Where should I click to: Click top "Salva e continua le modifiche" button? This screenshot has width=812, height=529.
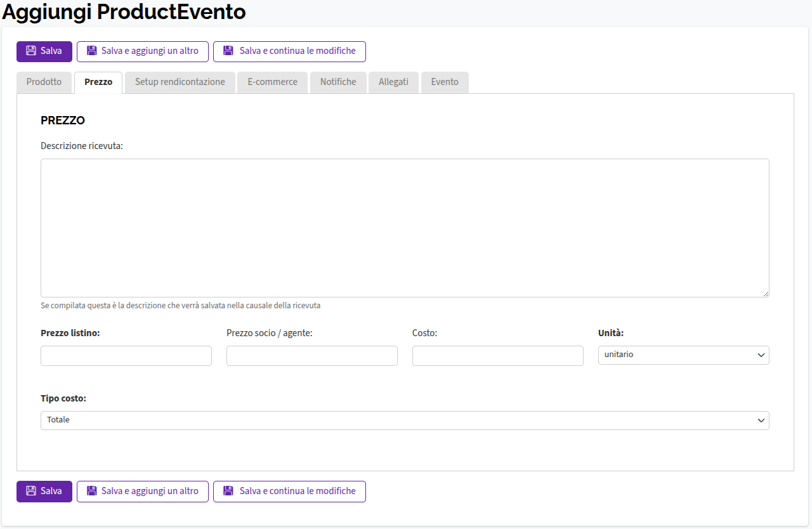click(289, 51)
